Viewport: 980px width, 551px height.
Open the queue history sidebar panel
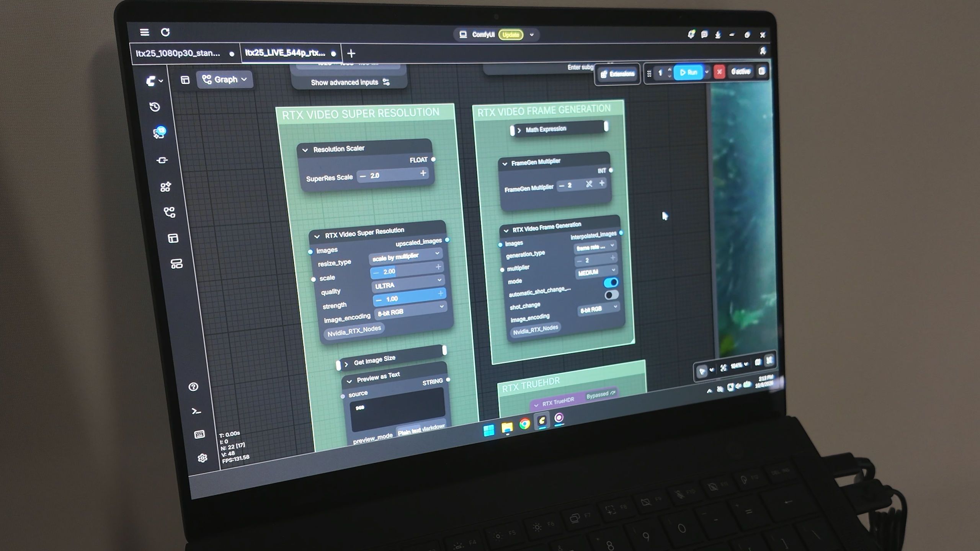pyautogui.click(x=155, y=107)
